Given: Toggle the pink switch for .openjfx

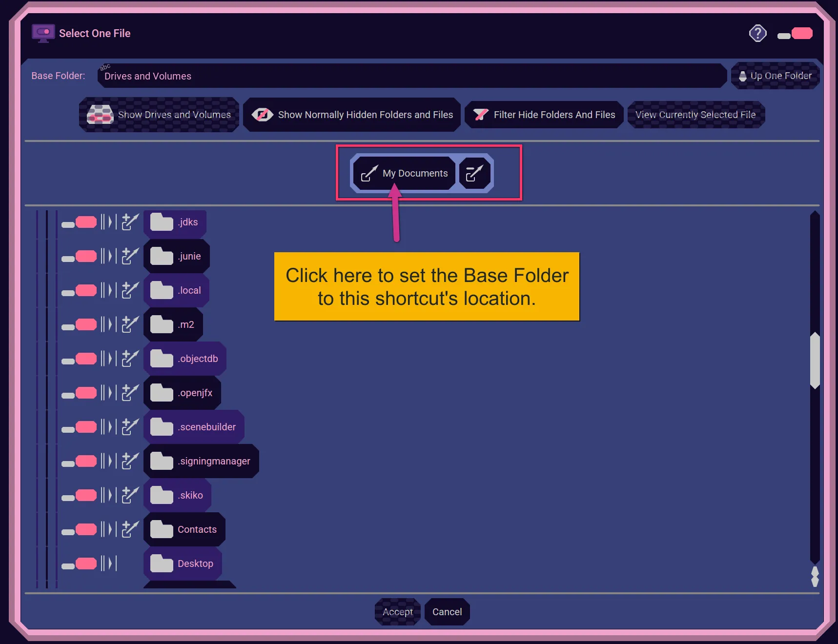Looking at the screenshot, I should (x=79, y=393).
